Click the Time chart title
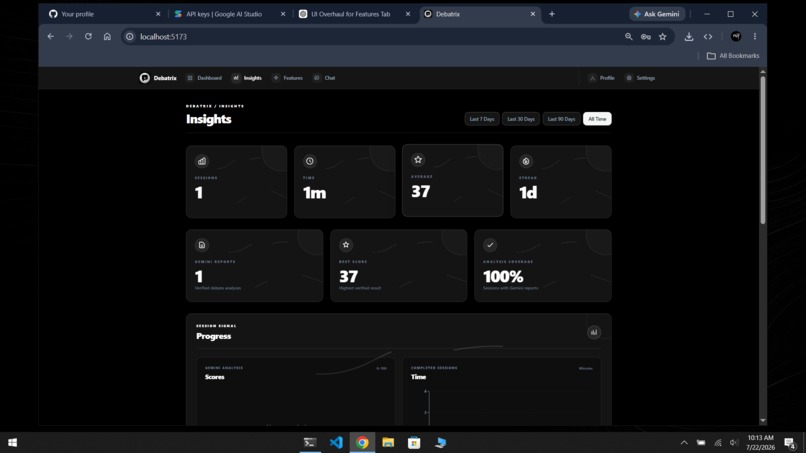Viewport: 806px width, 453px height. click(418, 377)
